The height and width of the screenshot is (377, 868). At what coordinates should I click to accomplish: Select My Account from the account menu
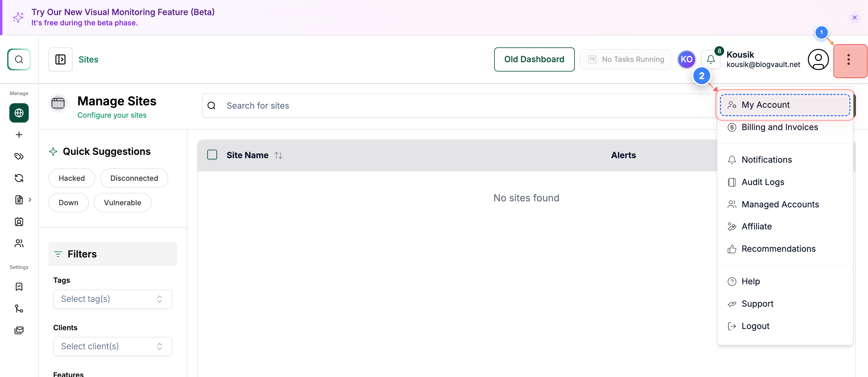pyautogui.click(x=766, y=105)
